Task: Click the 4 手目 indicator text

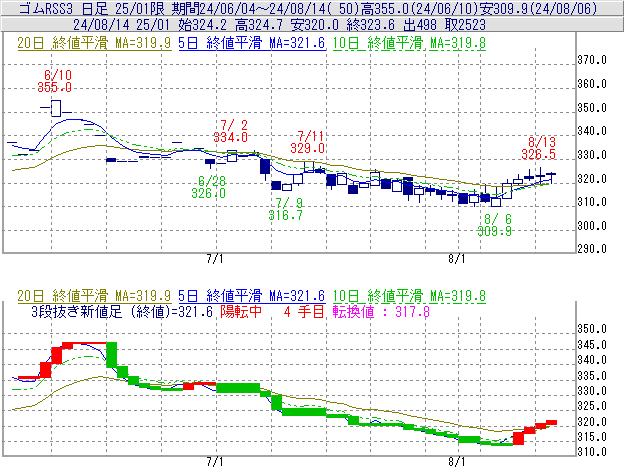Action: pos(304,311)
